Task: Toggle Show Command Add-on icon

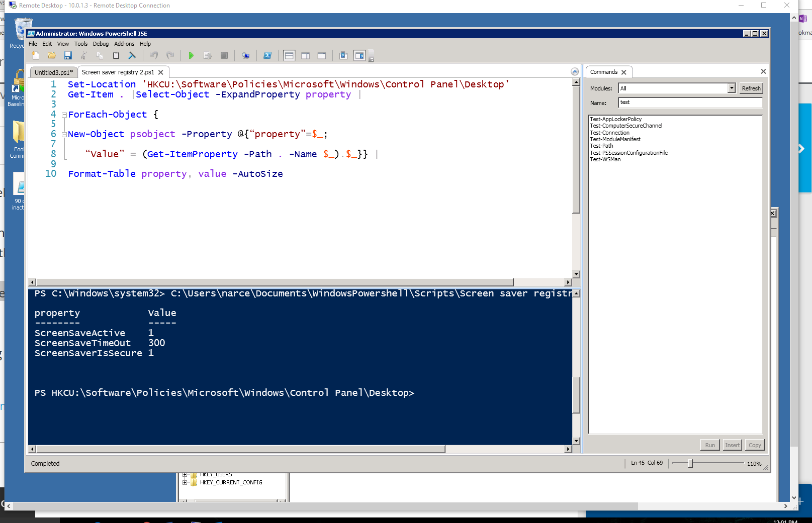Action: tap(359, 56)
